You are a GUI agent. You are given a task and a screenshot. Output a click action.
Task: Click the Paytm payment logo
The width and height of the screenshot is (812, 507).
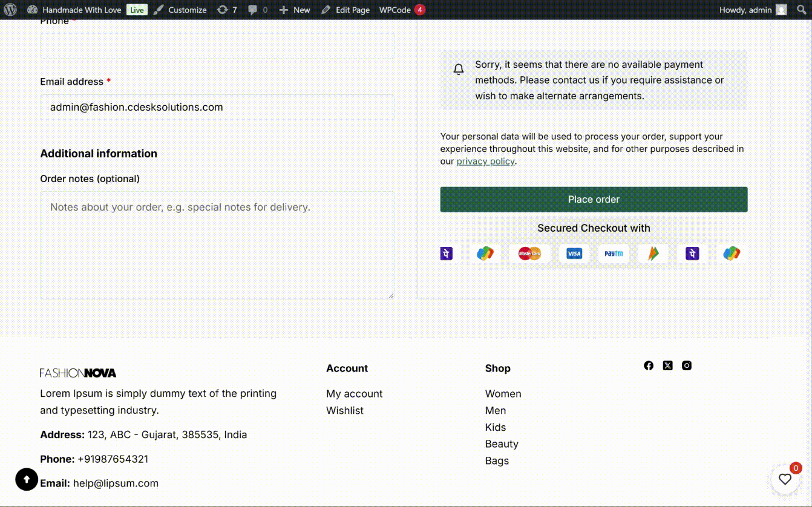click(x=614, y=253)
